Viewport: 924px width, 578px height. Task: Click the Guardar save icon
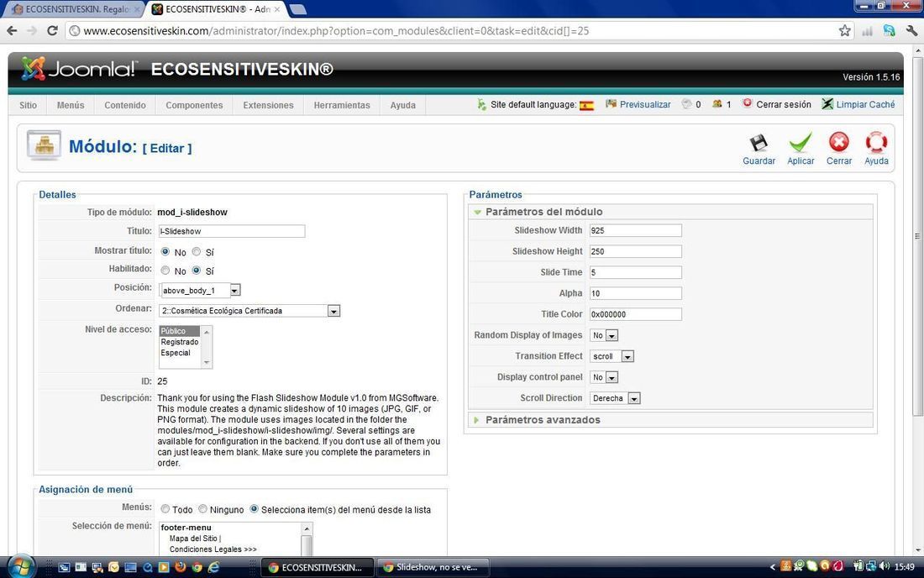(x=759, y=143)
